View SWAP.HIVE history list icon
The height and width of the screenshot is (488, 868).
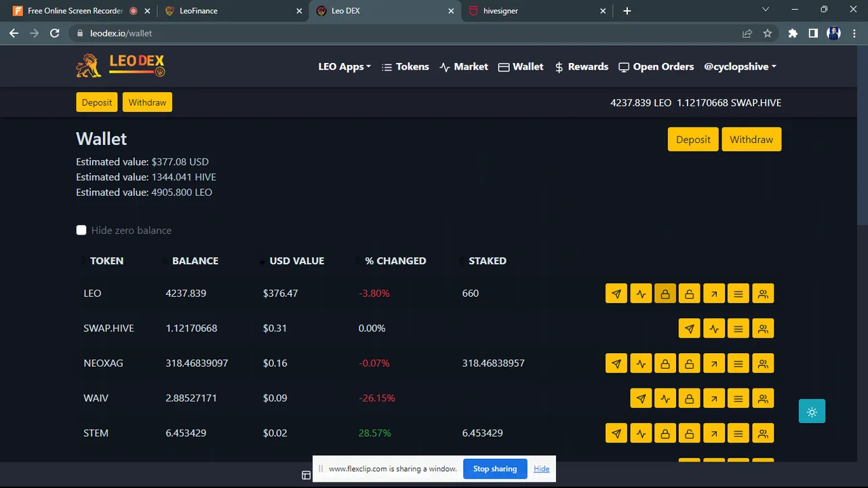[738, 329]
